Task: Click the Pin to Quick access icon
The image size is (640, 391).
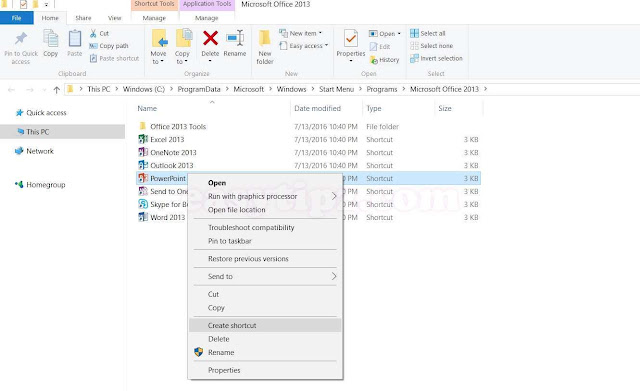Action: [x=21, y=39]
